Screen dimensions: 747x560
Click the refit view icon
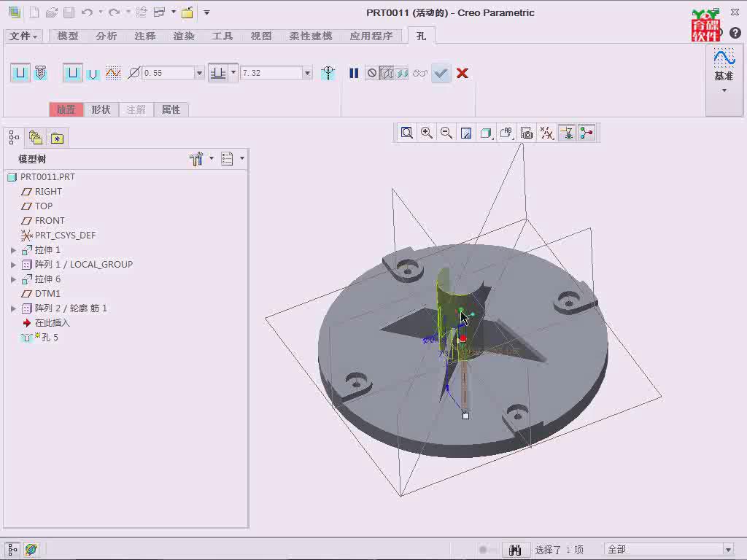pos(407,133)
